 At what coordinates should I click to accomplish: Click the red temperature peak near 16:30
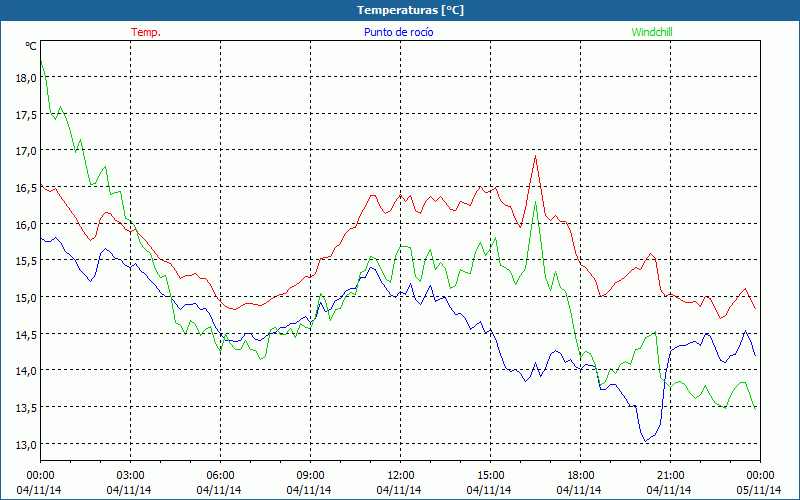535,156
